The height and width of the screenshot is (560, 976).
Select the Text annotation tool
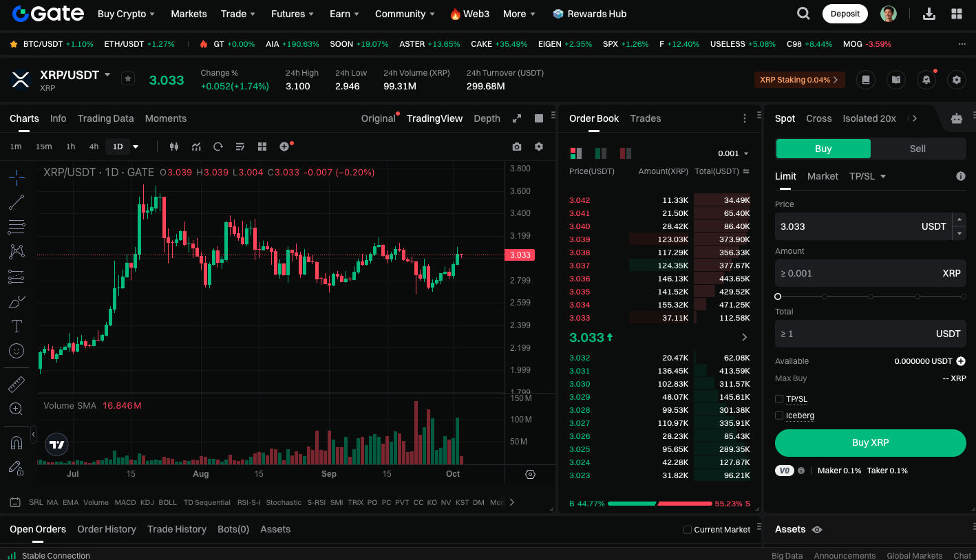[x=17, y=326]
